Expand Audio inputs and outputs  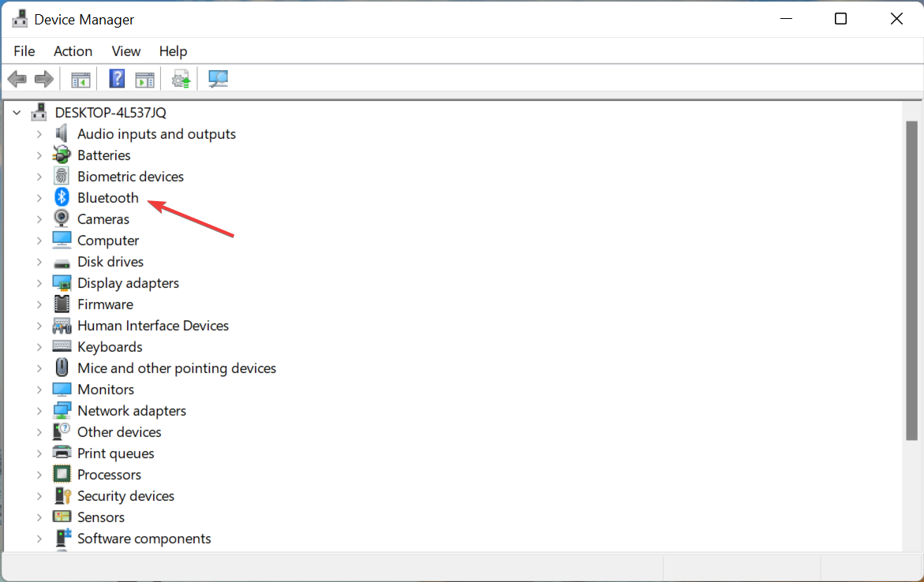tap(39, 134)
